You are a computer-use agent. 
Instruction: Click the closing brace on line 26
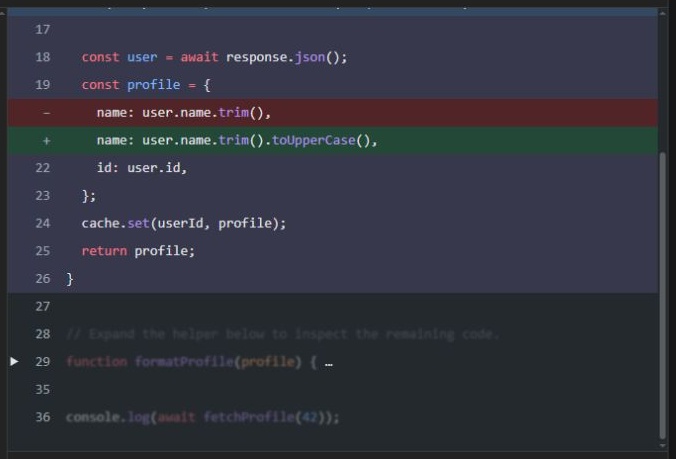point(70,279)
